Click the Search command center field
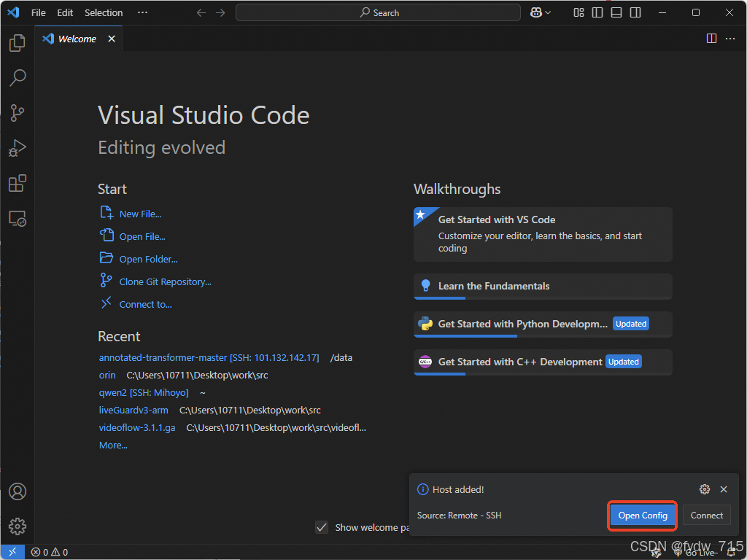The height and width of the screenshot is (560, 747). [379, 13]
